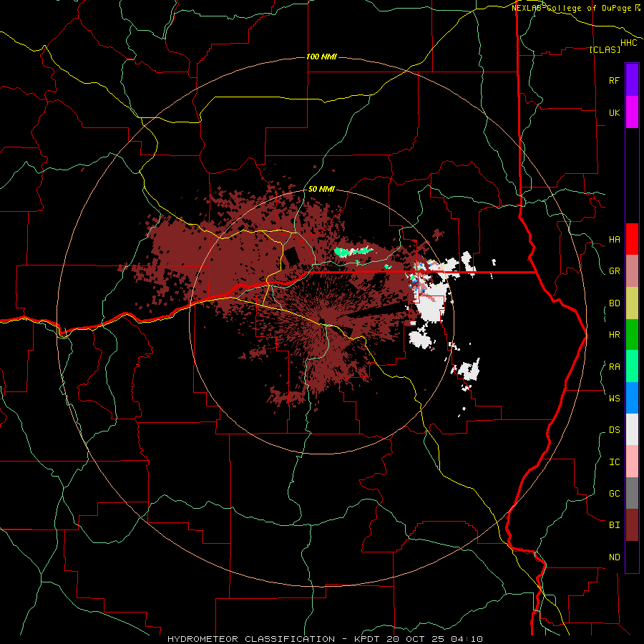644x644 pixels.
Task: Click the 'HA' legend label
Action: pos(614,239)
